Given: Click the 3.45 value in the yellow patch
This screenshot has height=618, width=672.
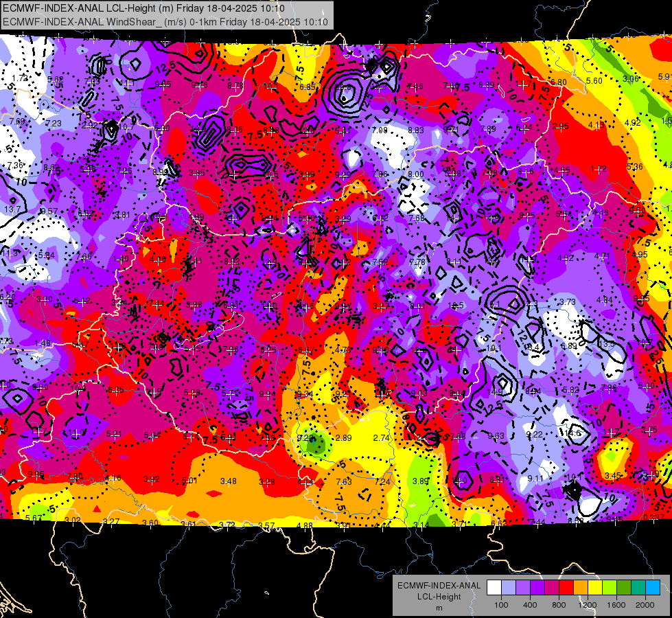Looking at the screenshot, I should coord(613,476).
